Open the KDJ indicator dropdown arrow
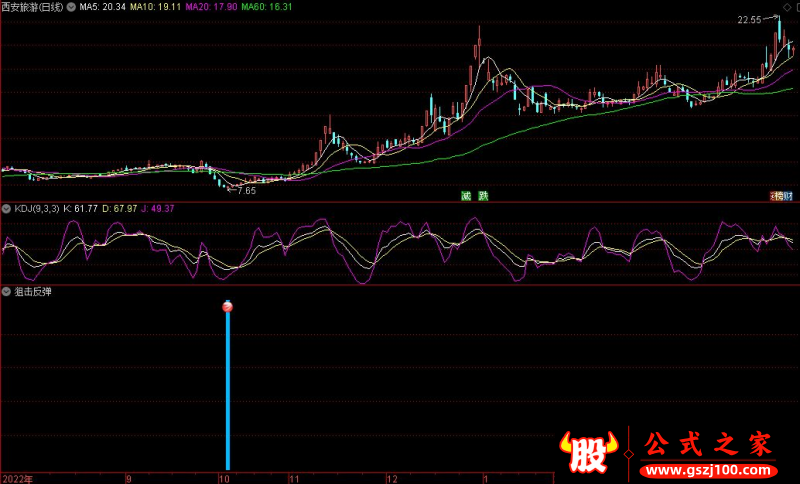 tap(6, 208)
